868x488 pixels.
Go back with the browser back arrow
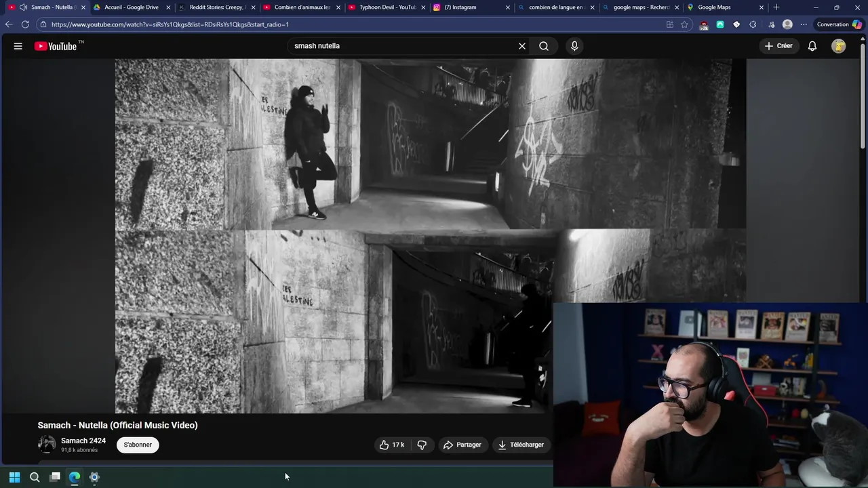(9, 24)
